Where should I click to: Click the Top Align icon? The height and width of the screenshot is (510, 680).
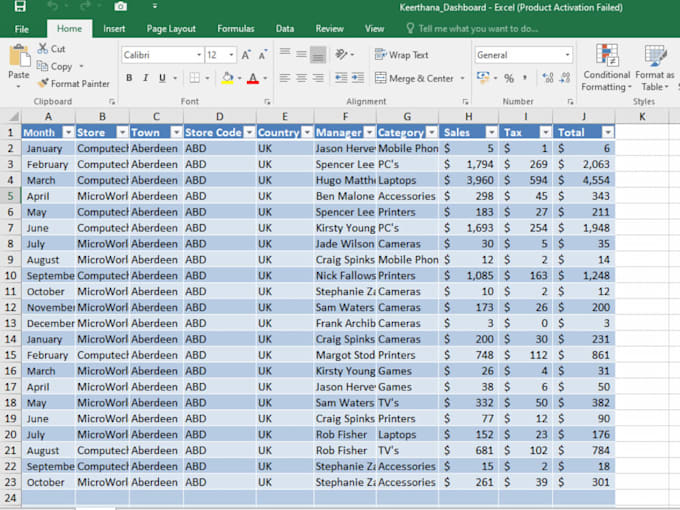tap(285, 54)
